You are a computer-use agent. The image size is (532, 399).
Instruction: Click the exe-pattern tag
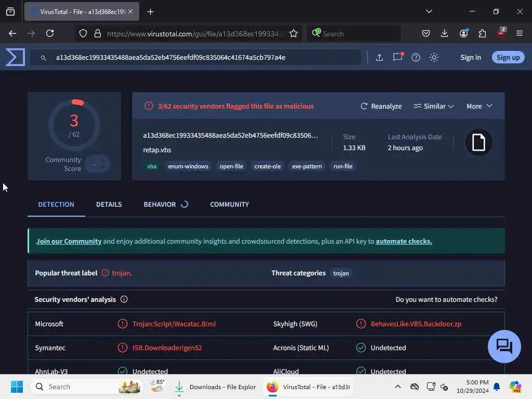[x=307, y=166]
